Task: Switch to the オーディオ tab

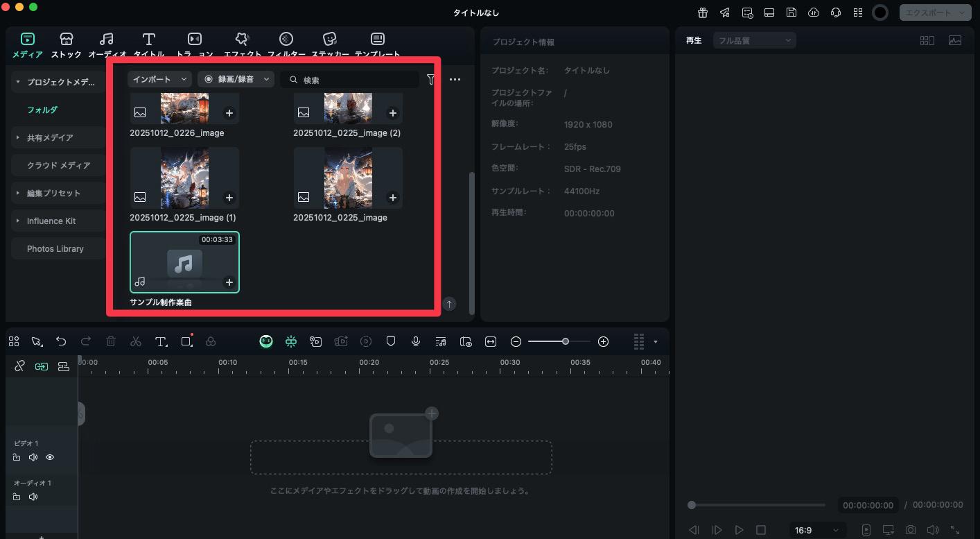Action: click(106, 44)
